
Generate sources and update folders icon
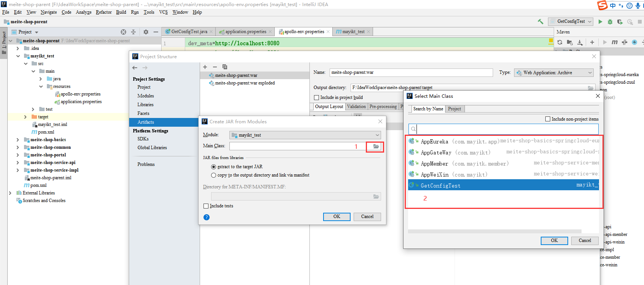(570, 42)
